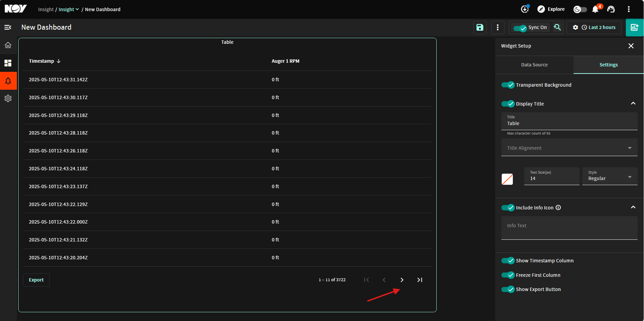This screenshot has width=644, height=321.
Task: Open top bar kebab menu
Action: pyautogui.click(x=629, y=9)
